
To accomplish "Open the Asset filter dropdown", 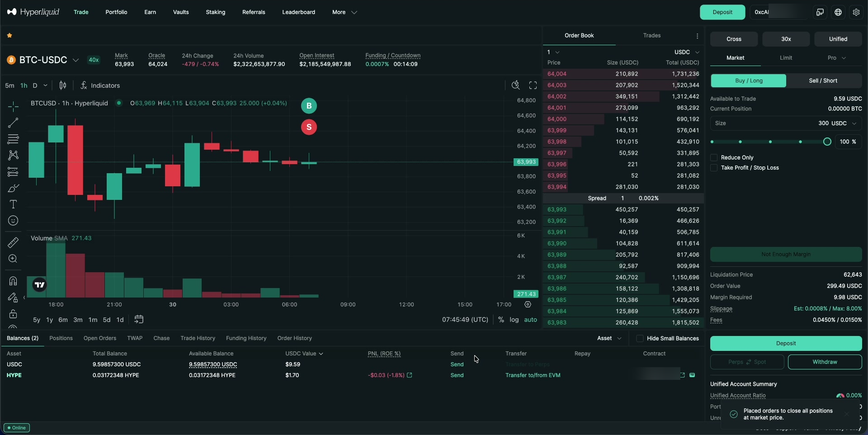I will (609, 339).
